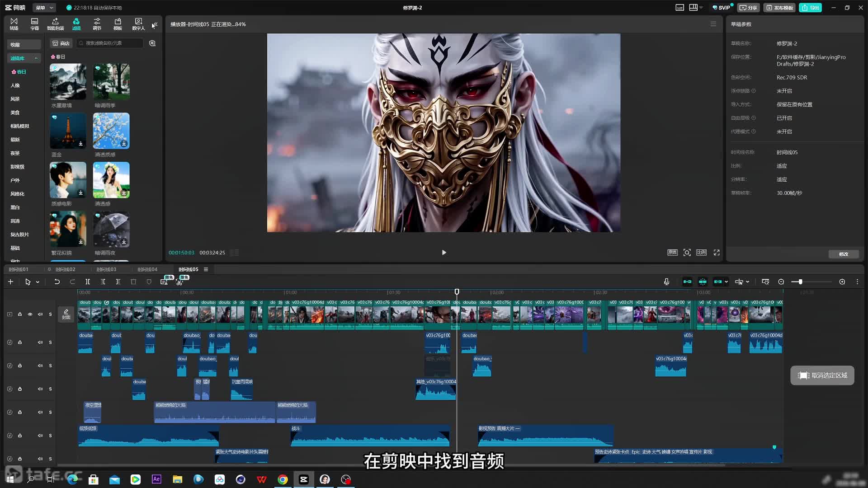Click the 发布模板 publish template button
The width and height of the screenshot is (868, 488).
tap(779, 8)
